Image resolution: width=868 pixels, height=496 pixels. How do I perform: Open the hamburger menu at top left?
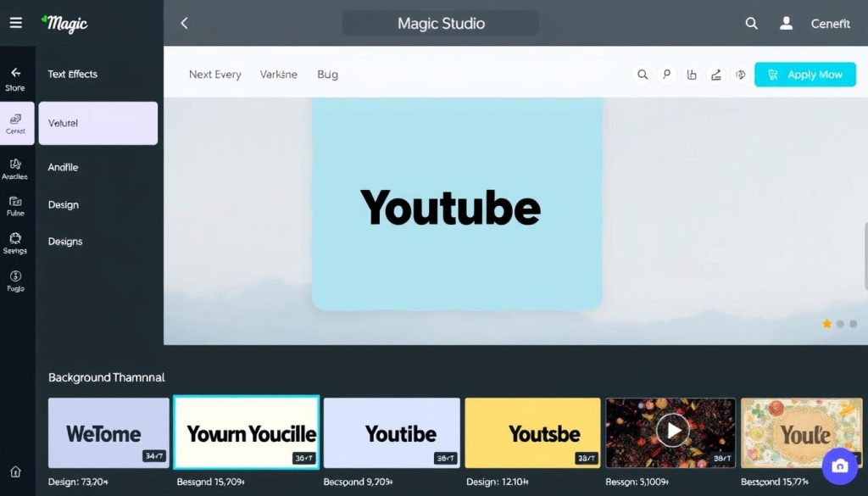coord(16,22)
